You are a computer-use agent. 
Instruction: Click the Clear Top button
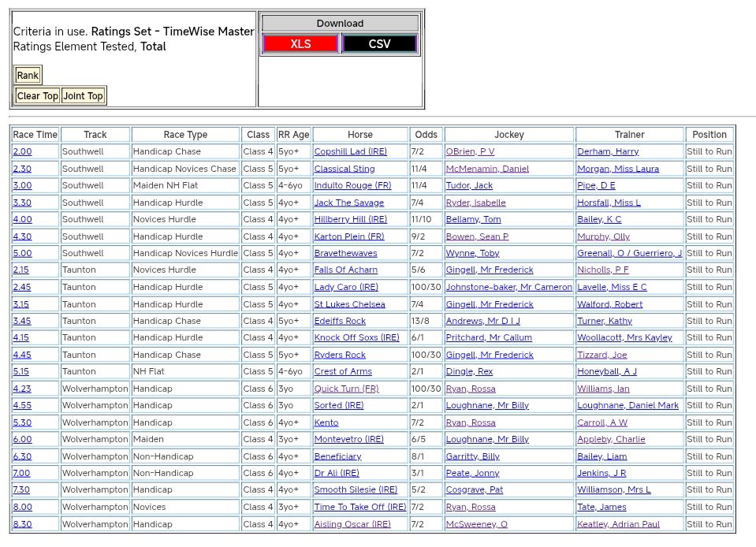click(38, 96)
